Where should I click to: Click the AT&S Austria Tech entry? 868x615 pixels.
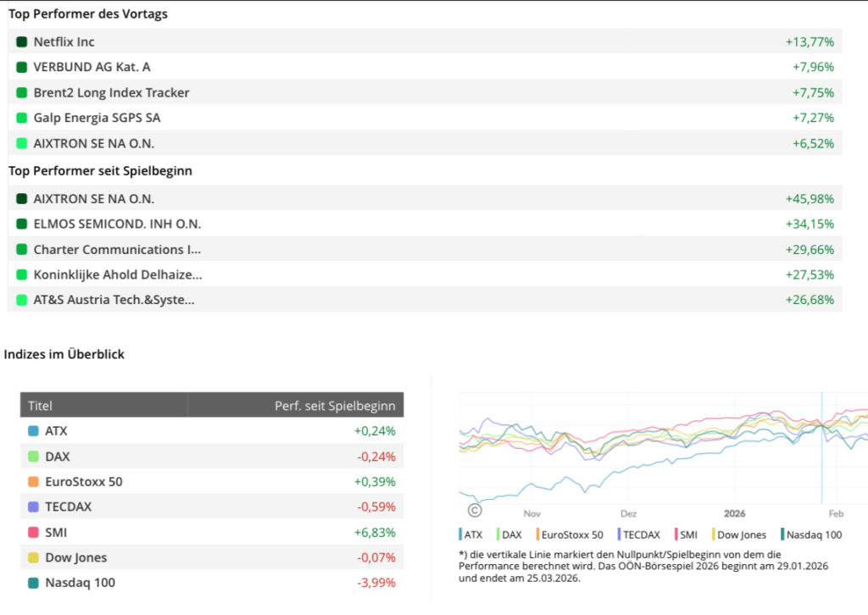pos(114,300)
